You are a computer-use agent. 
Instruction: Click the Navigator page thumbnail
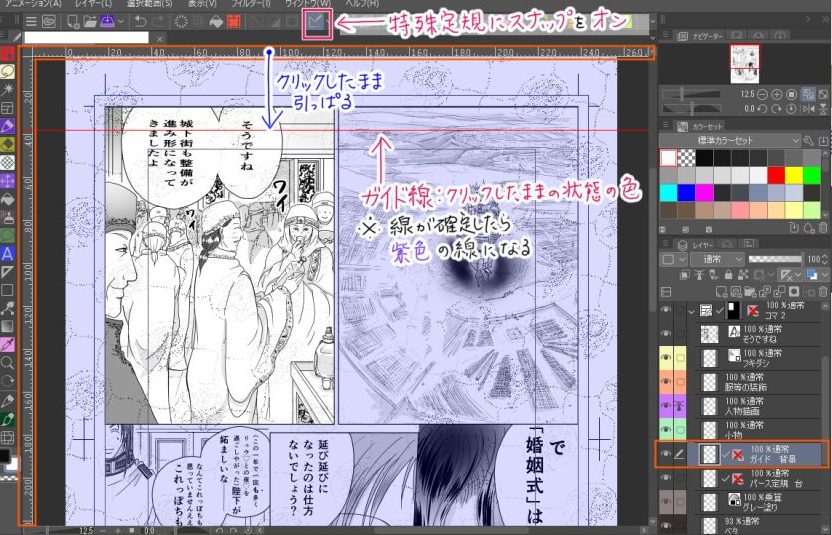click(744, 64)
